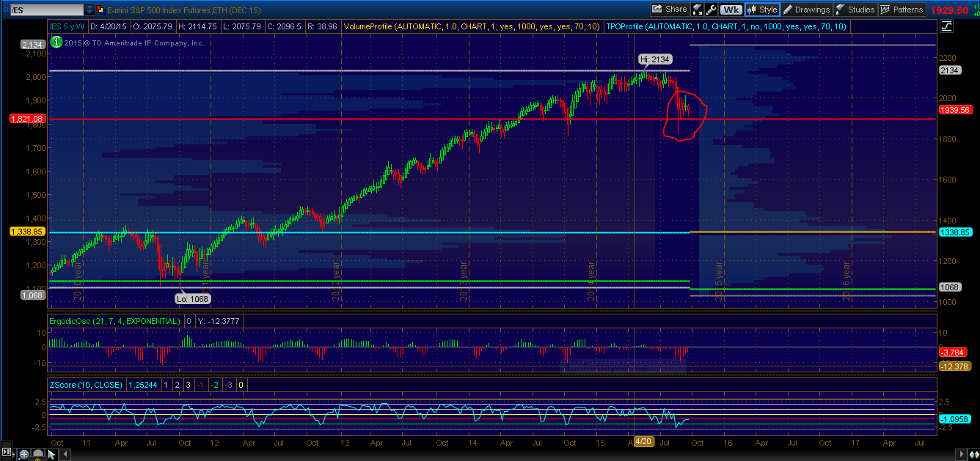The height and width of the screenshot is (461, 980).
Task: Click the sidebar expand icon bottom-left
Action: pos(7,454)
